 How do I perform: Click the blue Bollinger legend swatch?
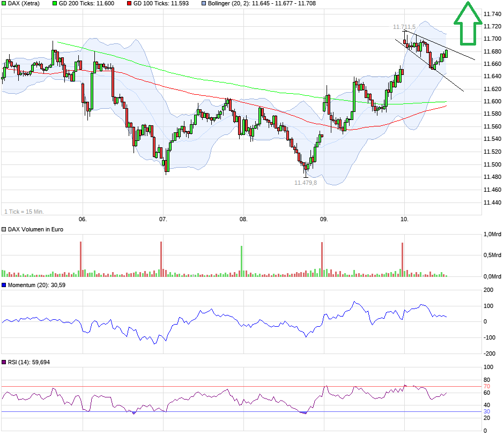click(204, 4)
